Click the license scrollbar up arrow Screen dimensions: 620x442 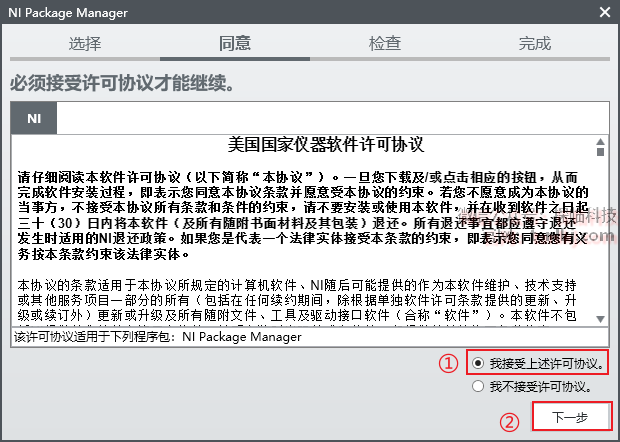(600, 142)
